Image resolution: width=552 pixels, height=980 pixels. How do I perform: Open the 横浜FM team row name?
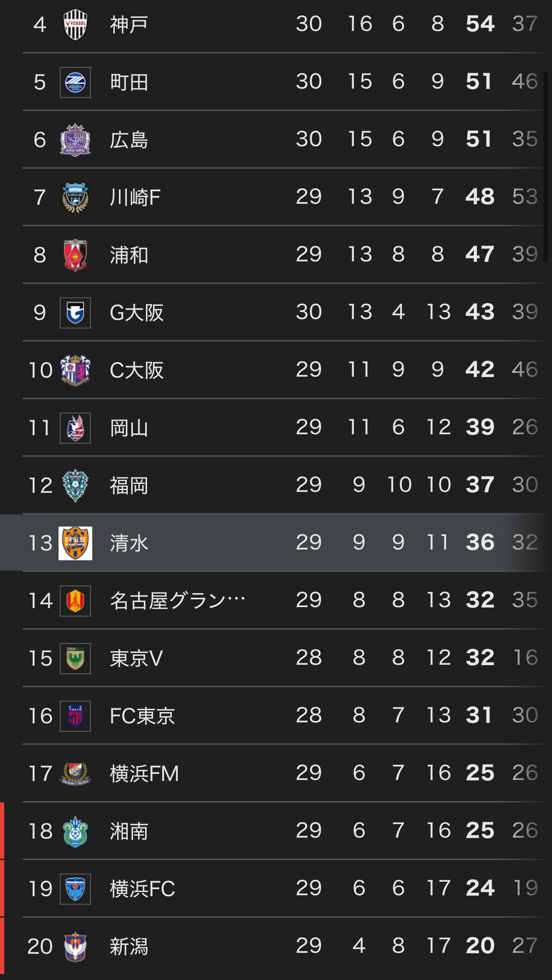(x=144, y=774)
